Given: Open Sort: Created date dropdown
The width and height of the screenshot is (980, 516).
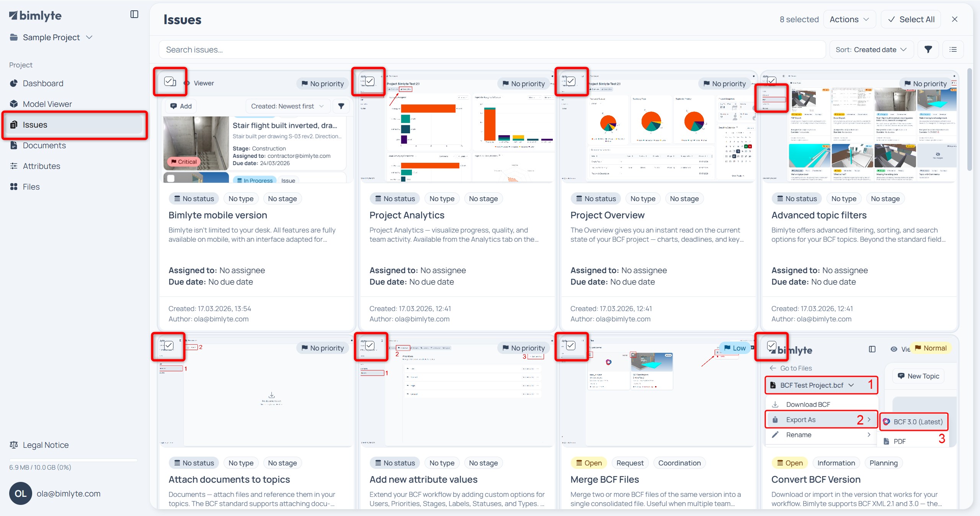Looking at the screenshot, I should 871,50.
